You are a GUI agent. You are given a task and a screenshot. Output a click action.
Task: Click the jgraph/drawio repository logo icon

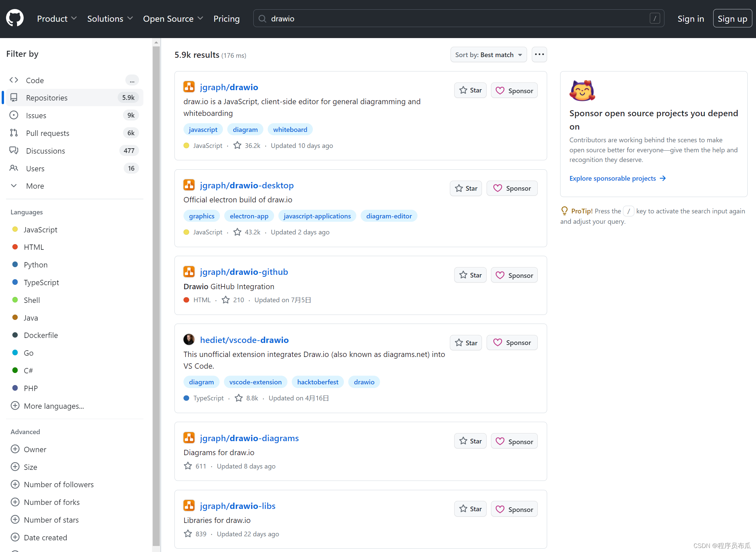[189, 87]
